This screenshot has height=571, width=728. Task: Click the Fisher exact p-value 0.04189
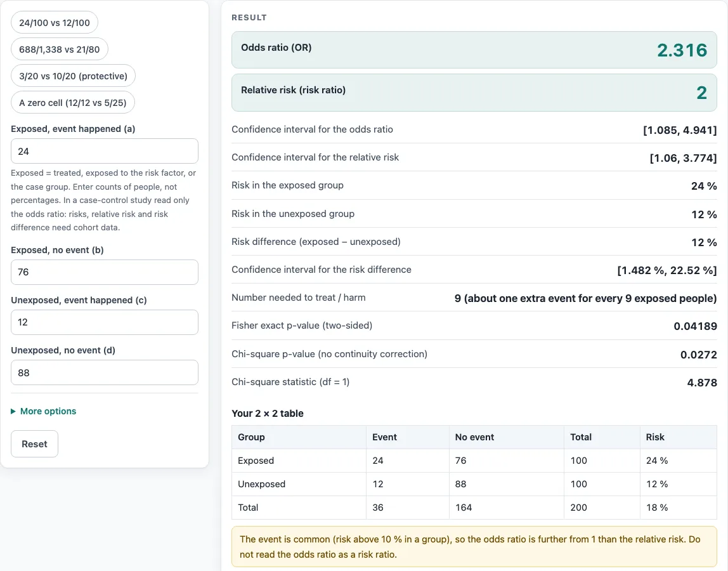click(695, 326)
